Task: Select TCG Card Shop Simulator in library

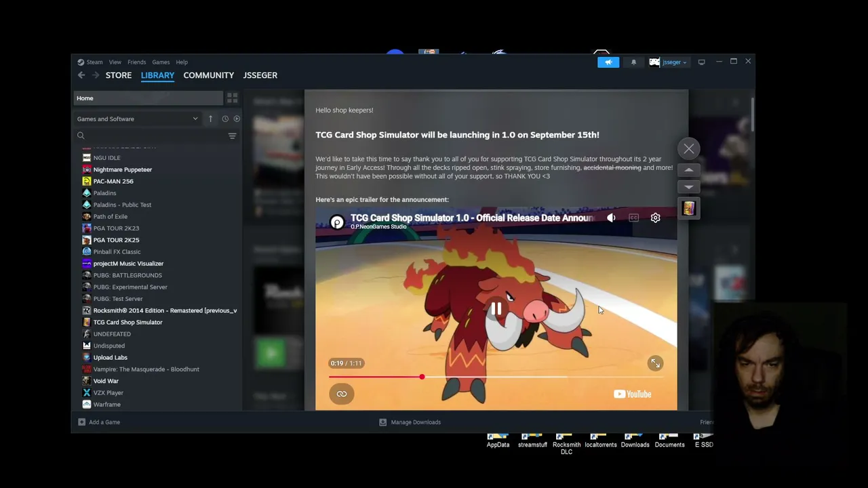Action: pyautogui.click(x=127, y=322)
